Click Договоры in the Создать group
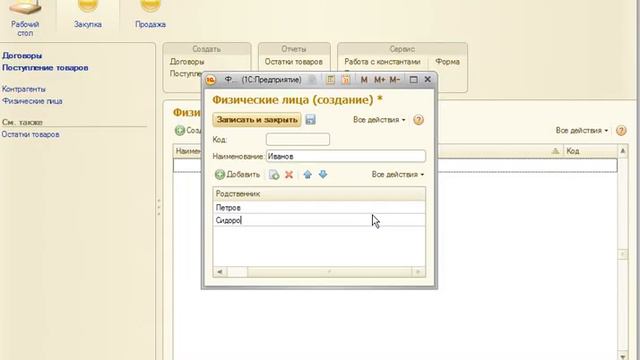 [187, 62]
